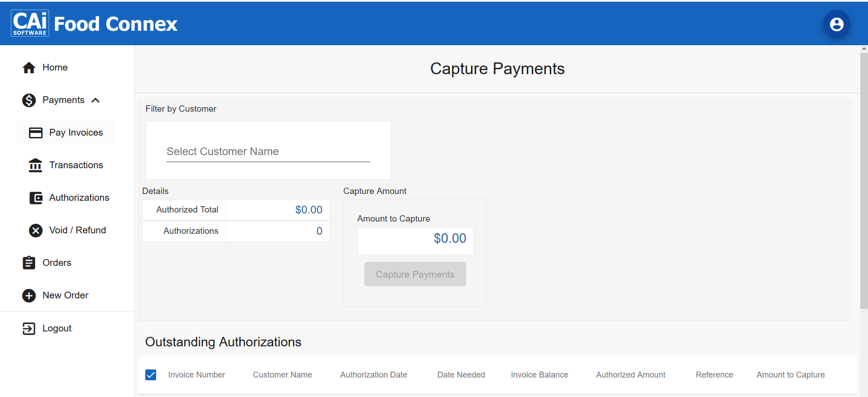This screenshot has height=397, width=868.
Task: Collapse the Payments menu chevron
Action: [x=95, y=100]
